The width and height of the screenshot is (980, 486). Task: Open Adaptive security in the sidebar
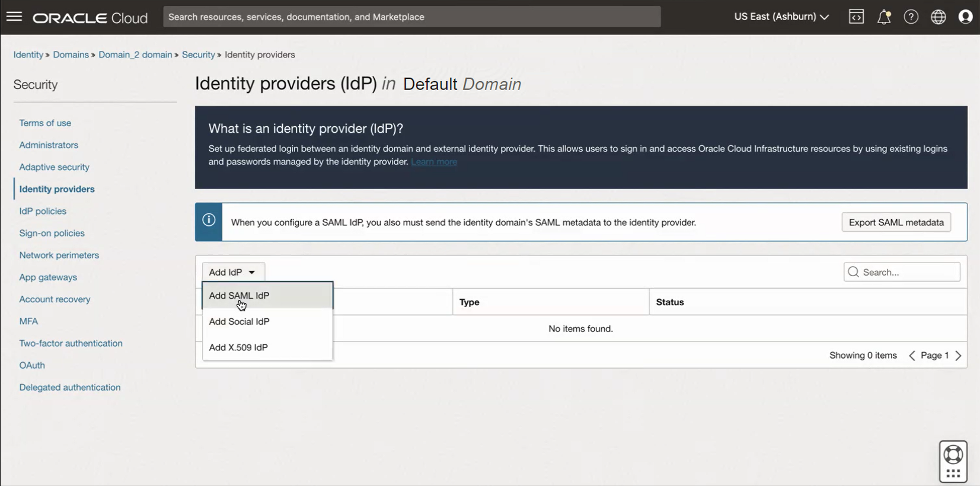[x=54, y=167]
